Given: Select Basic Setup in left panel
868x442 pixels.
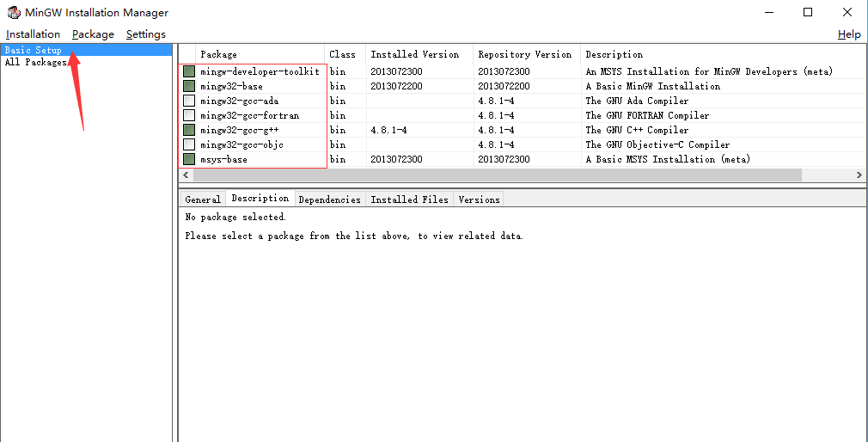Looking at the screenshot, I should 86,50.
